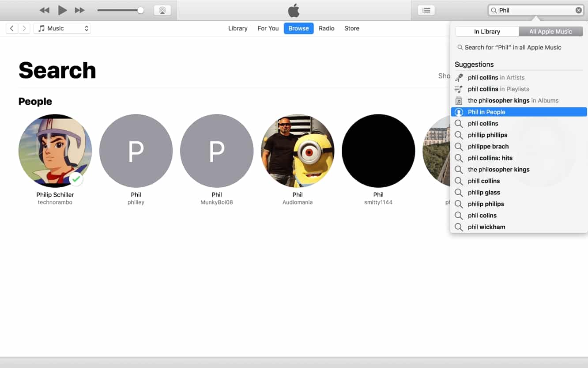Go back with the left chevron

pos(12,28)
